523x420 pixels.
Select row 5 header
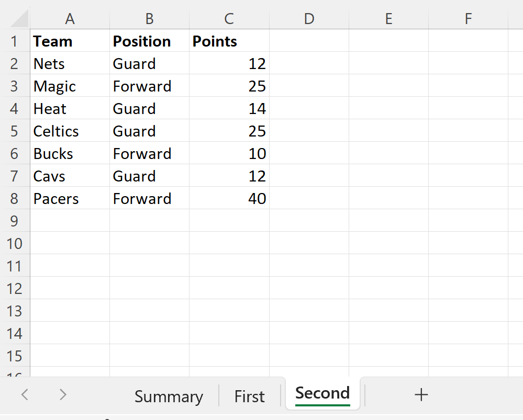coord(15,131)
